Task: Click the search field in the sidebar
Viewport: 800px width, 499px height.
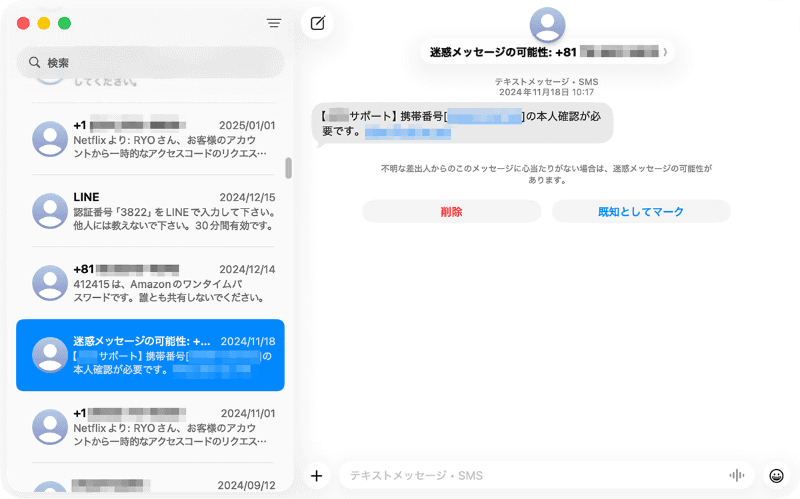Action: tap(151, 62)
